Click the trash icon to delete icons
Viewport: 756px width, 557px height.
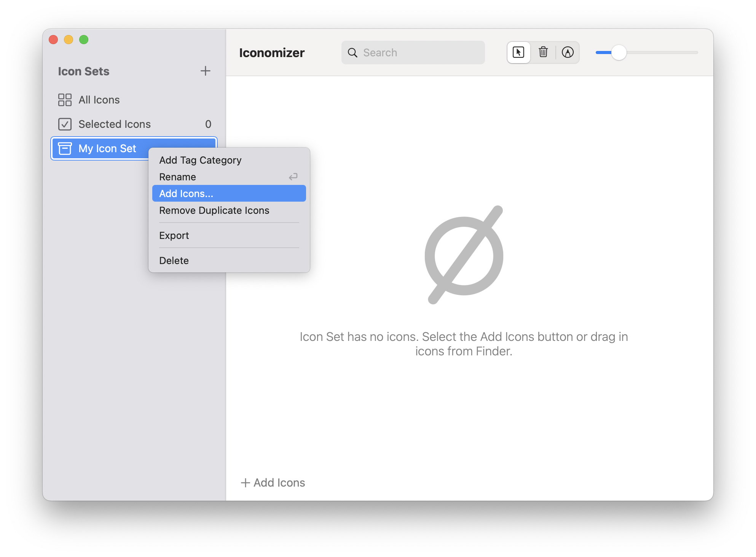[x=543, y=53]
